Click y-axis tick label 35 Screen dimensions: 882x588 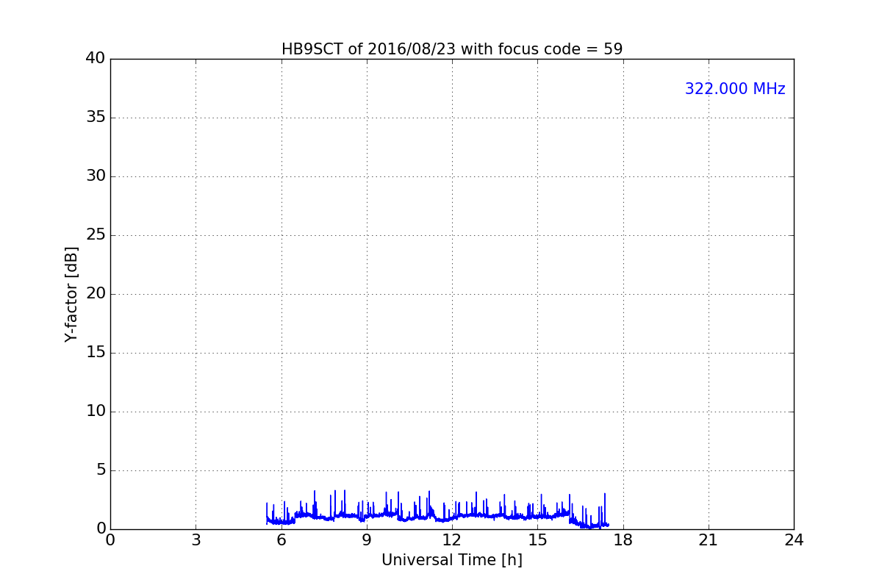96,118
